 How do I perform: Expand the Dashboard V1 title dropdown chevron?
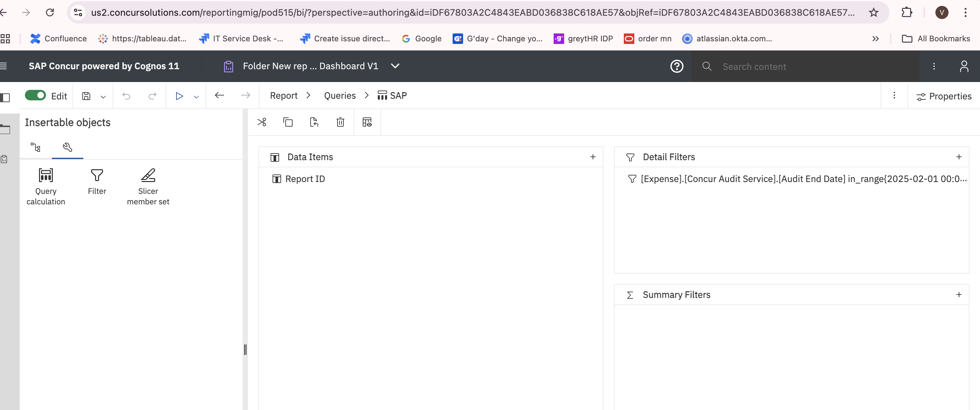(395, 66)
